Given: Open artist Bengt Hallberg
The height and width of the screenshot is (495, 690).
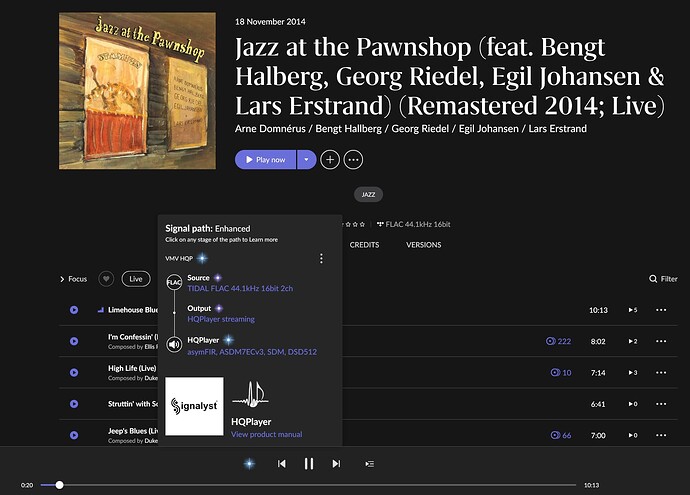Looking at the screenshot, I should (349, 128).
